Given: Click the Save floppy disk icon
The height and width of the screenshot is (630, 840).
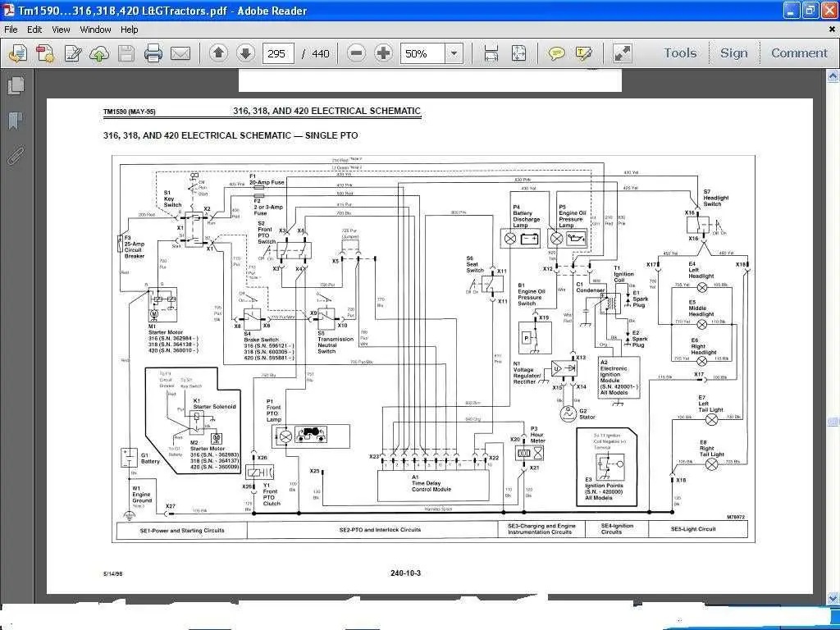Looking at the screenshot, I should point(126,53).
